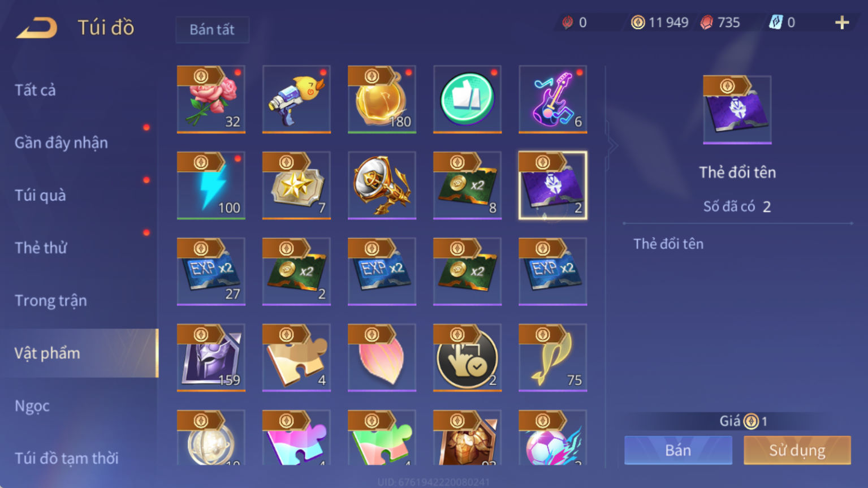Click the Sử dụng button

tap(797, 450)
